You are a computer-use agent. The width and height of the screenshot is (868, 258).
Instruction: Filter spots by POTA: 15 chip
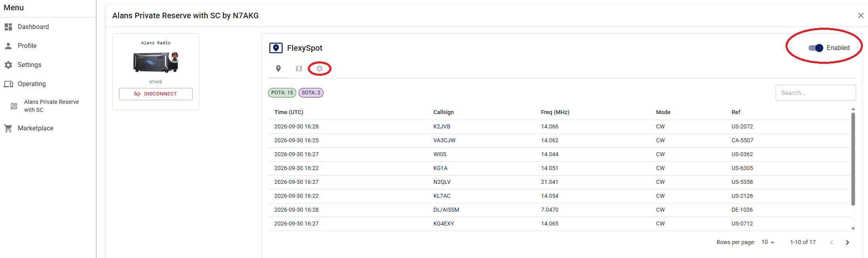(x=282, y=93)
